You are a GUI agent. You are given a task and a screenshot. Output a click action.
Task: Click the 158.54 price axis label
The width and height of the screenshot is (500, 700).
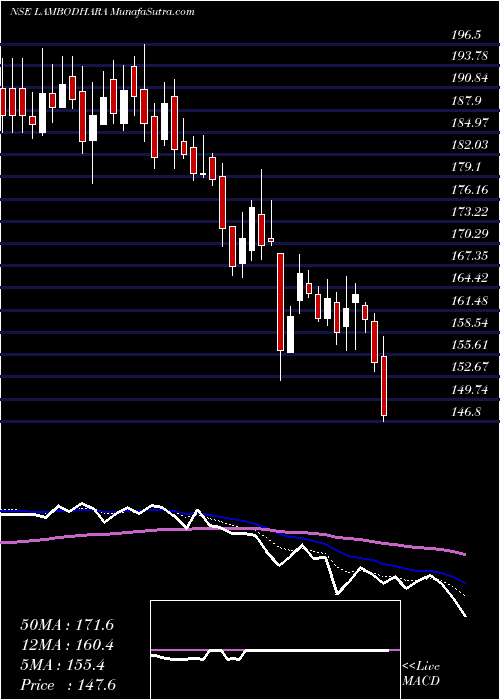[x=470, y=323]
